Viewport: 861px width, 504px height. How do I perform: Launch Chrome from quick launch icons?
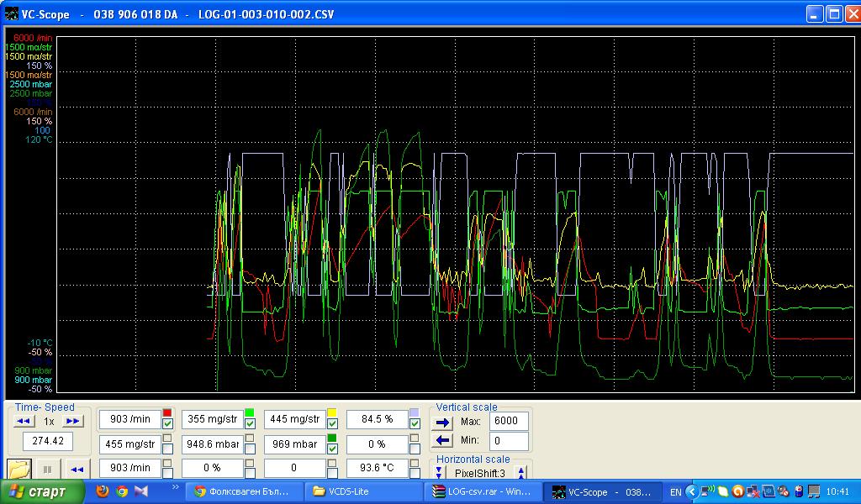122,491
